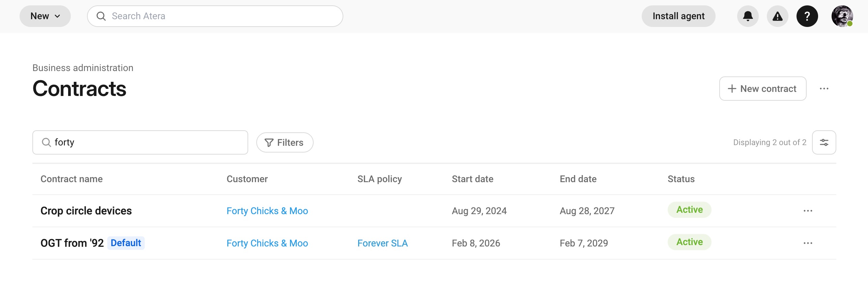Click the End date column header

click(x=578, y=179)
